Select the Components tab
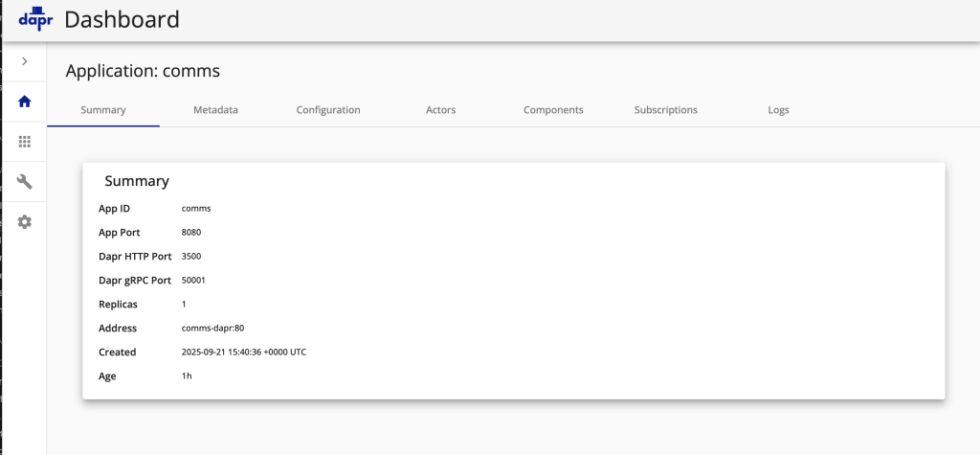 coord(553,110)
